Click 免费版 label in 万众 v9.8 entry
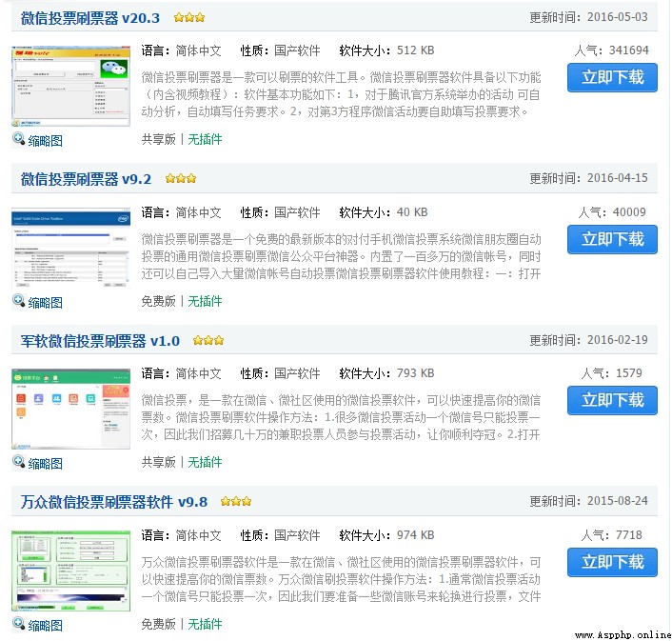 pos(159,624)
